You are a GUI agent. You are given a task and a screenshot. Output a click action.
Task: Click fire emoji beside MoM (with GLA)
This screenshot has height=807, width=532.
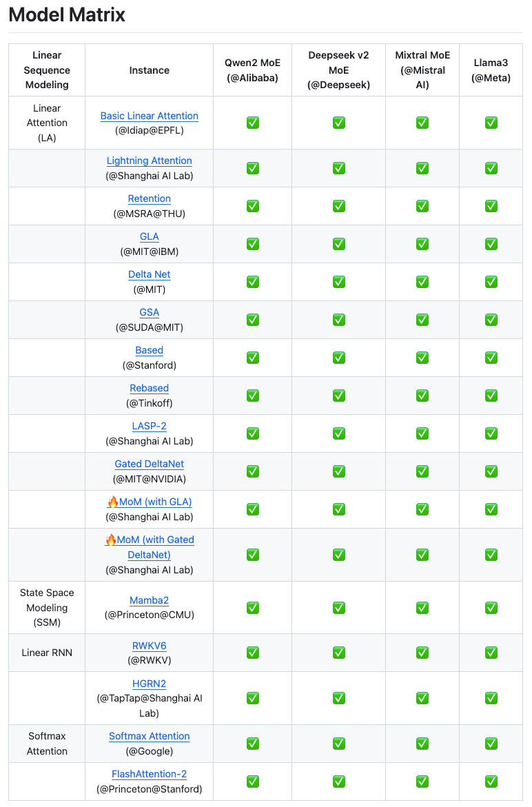coord(113,502)
